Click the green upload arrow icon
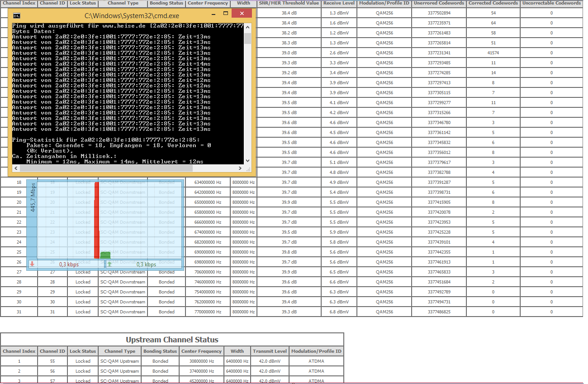The width and height of the screenshot is (588, 384). [x=109, y=264]
